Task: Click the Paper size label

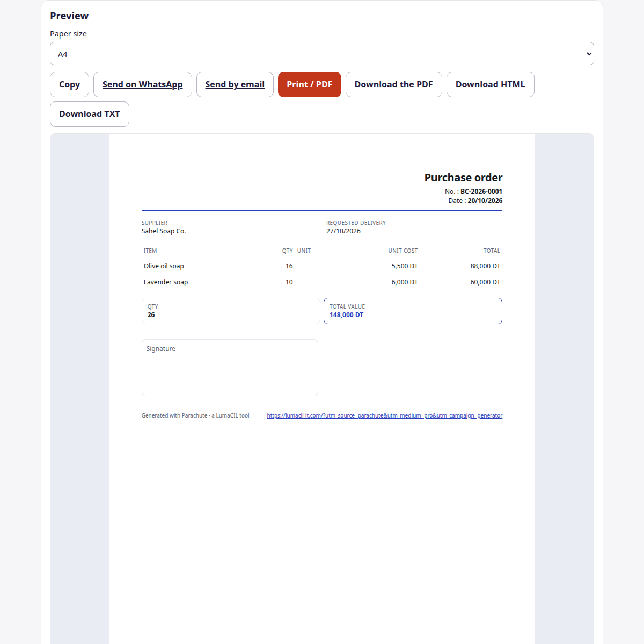Action: coord(68,34)
